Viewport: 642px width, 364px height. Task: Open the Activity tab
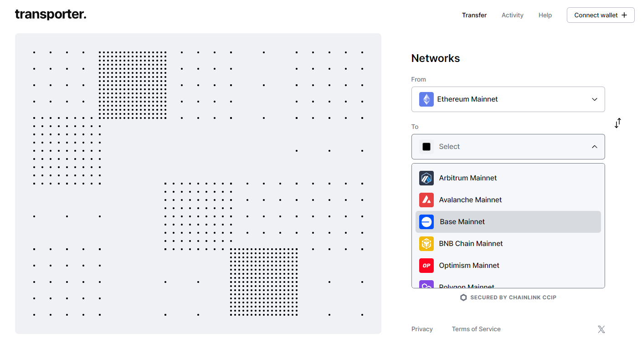click(513, 15)
